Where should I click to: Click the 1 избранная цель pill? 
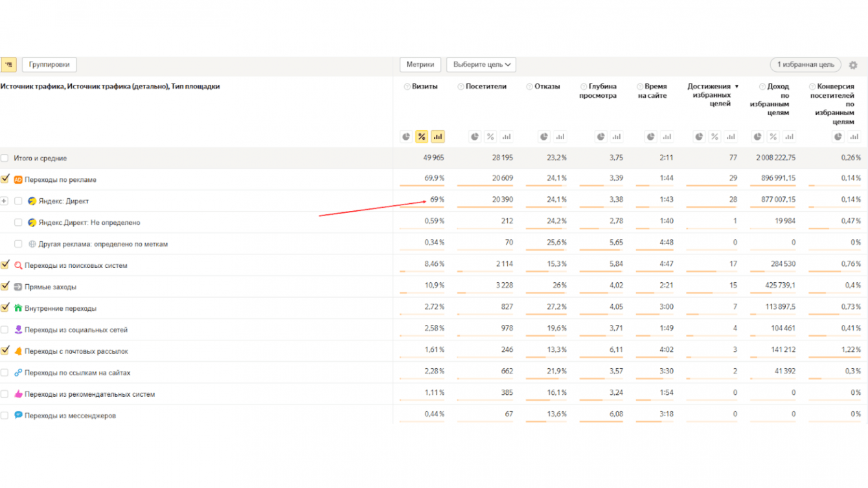point(805,65)
